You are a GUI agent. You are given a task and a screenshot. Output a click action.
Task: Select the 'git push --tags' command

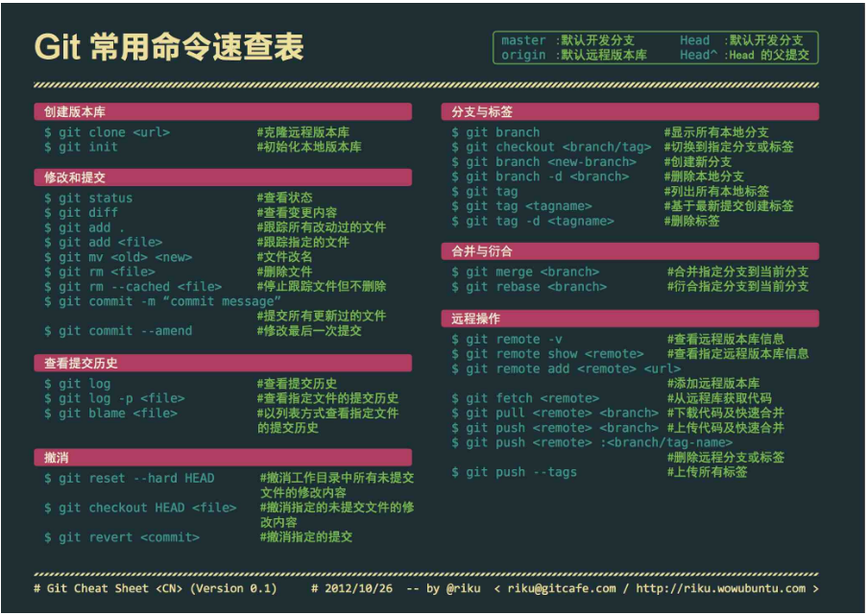click(x=515, y=472)
